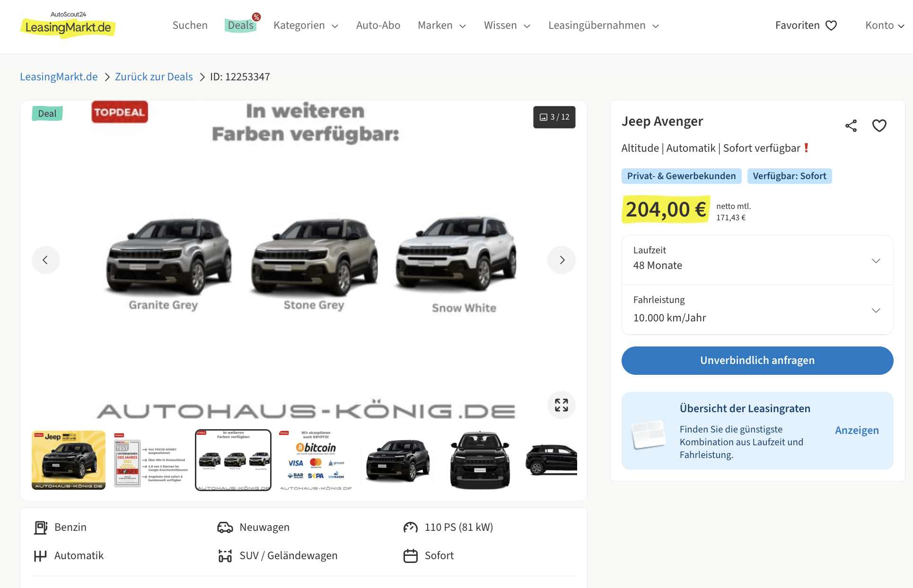Select the Suchen menu item
The width and height of the screenshot is (913, 588).
(x=190, y=26)
